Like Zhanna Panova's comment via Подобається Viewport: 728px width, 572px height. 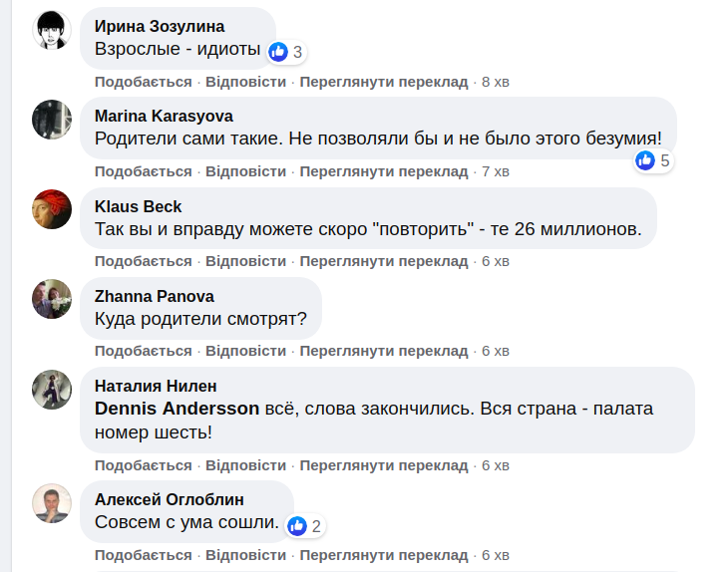click(x=143, y=351)
